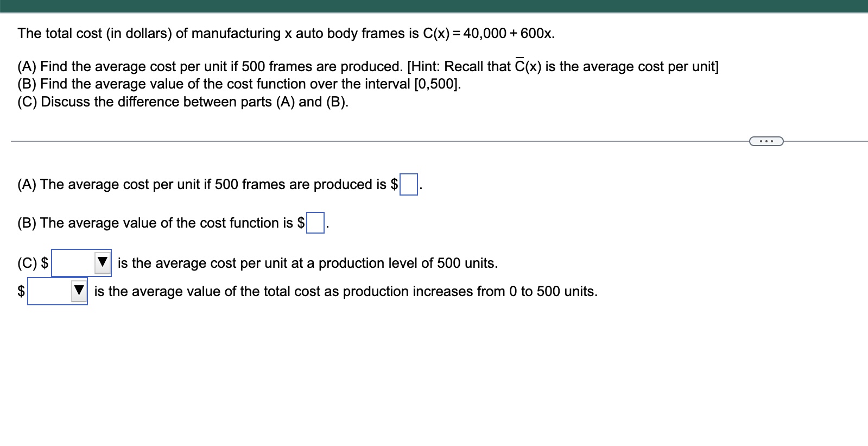Click the three-dots expand button on divider
This screenshot has height=446, width=868.
766,142
